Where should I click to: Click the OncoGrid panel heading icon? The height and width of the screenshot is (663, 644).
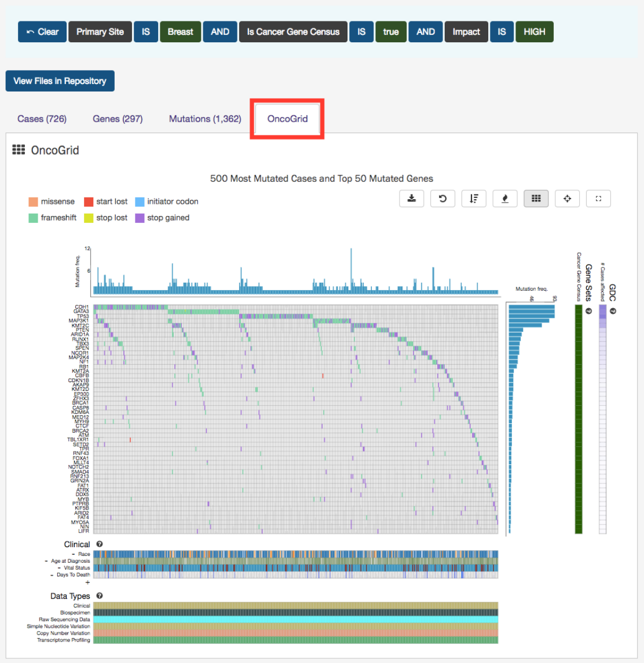click(x=19, y=150)
